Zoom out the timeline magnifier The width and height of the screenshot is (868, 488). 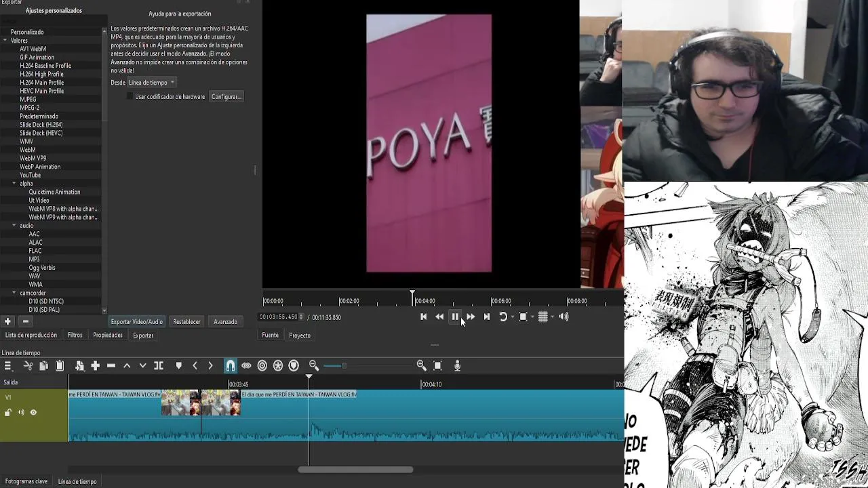tap(314, 366)
